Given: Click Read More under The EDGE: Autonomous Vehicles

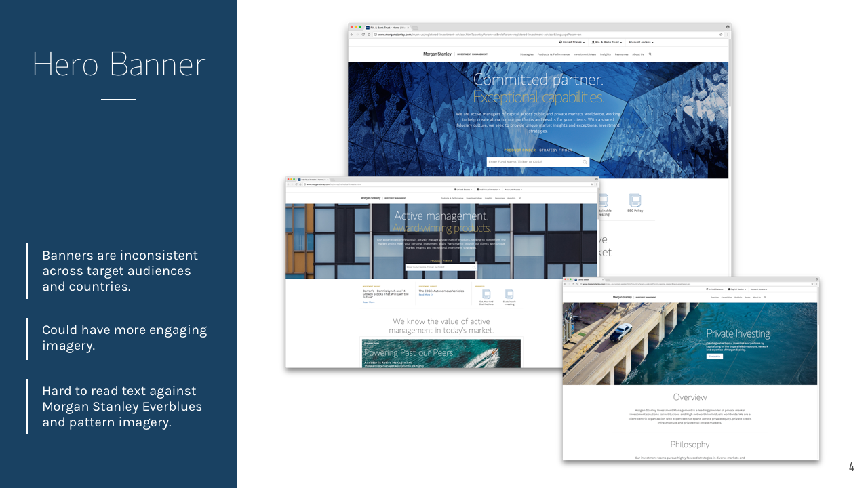Looking at the screenshot, I should click(x=425, y=295).
